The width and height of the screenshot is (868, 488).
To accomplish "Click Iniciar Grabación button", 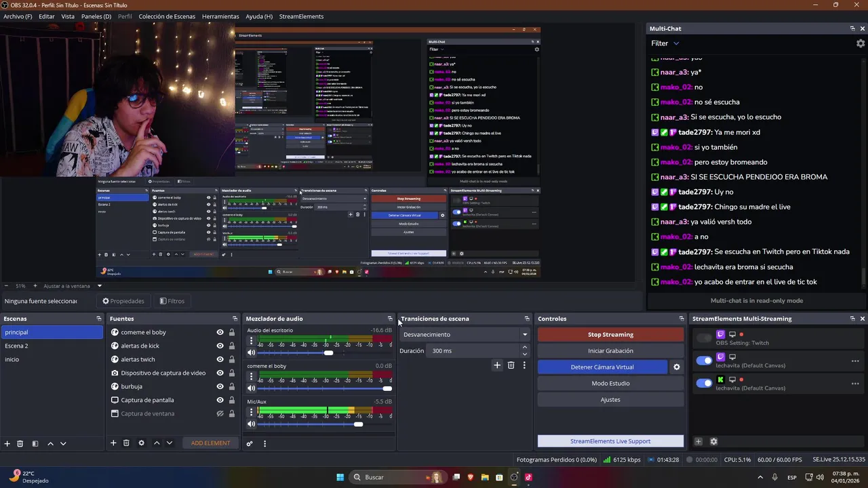I will point(610,351).
